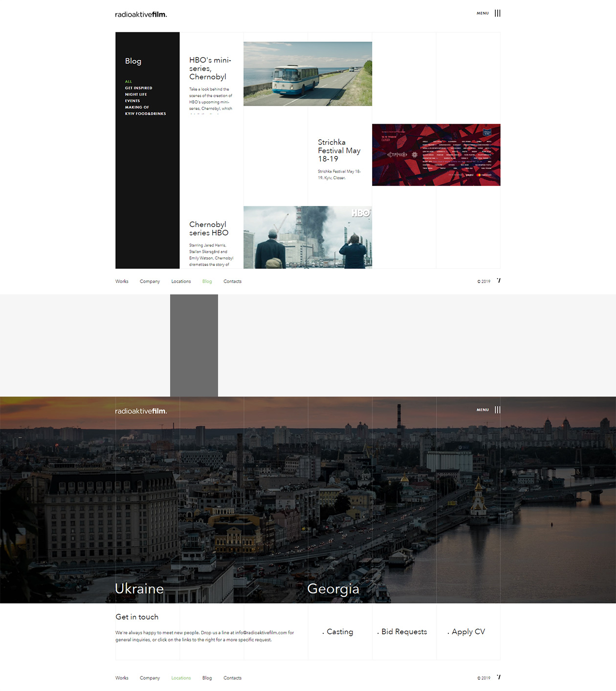This screenshot has height=691, width=616.
Task: Open the top hamburger menu icon
Action: click(x=497, y=13)
